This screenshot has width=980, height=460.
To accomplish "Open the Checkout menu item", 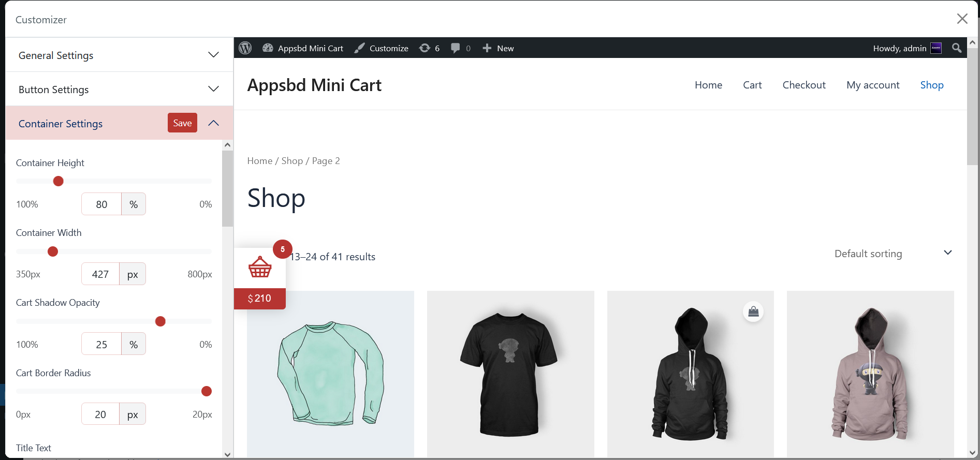I will click(x=804, y=85).
